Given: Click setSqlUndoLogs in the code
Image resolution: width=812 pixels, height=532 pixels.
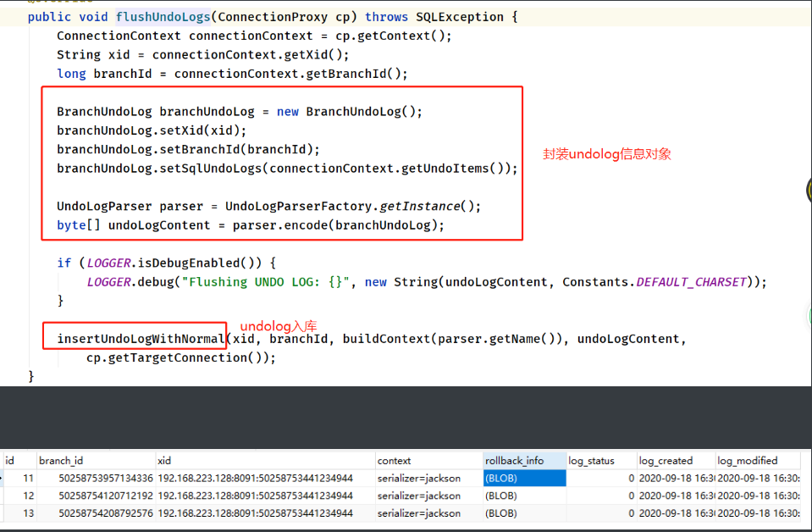Looking at the screenshot, I should (211, 169).
